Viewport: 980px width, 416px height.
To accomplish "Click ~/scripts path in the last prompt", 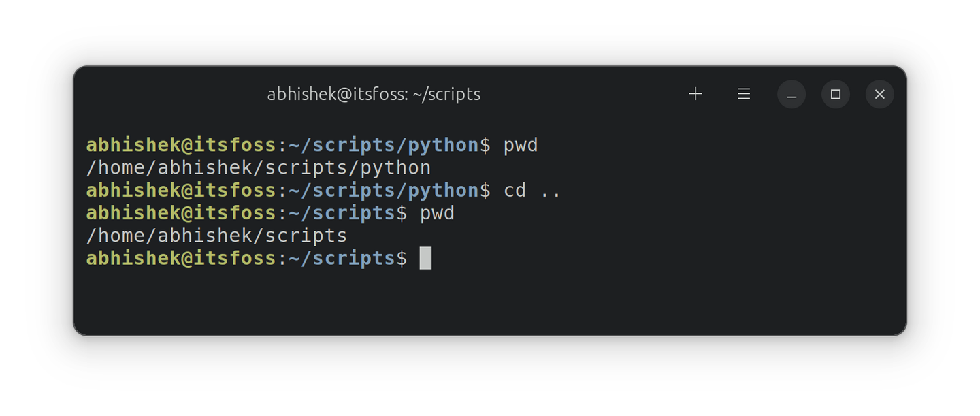I will coord(342,259).
